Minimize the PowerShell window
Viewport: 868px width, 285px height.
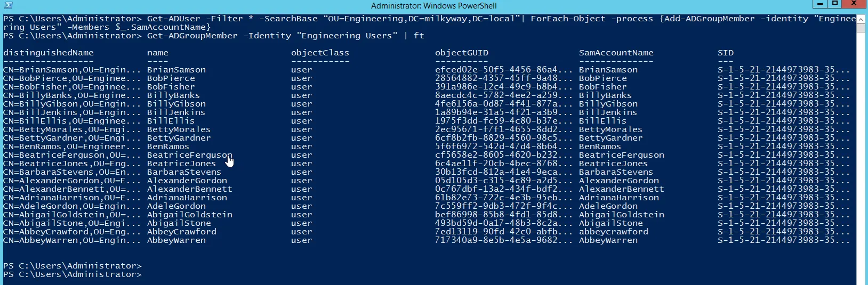(820, 4)
